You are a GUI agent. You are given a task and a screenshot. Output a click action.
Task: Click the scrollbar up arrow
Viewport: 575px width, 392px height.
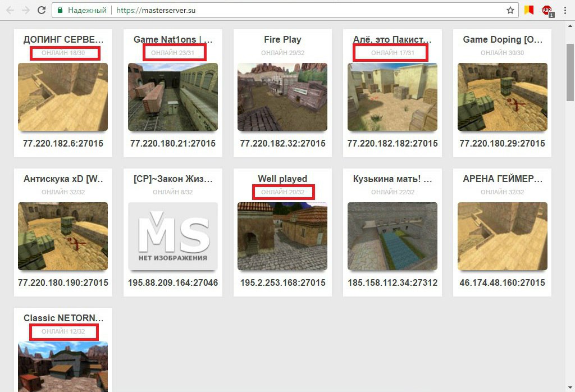pyautogui.click(x=571, y=26)
